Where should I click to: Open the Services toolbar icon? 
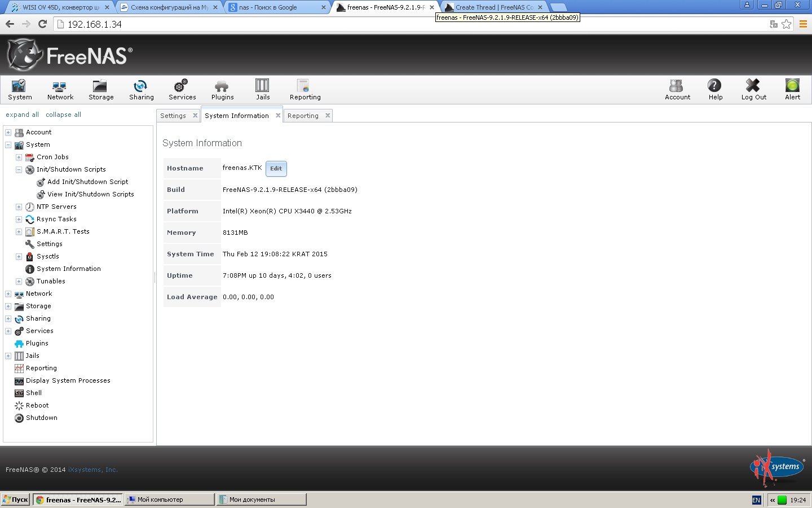[182, 90]
